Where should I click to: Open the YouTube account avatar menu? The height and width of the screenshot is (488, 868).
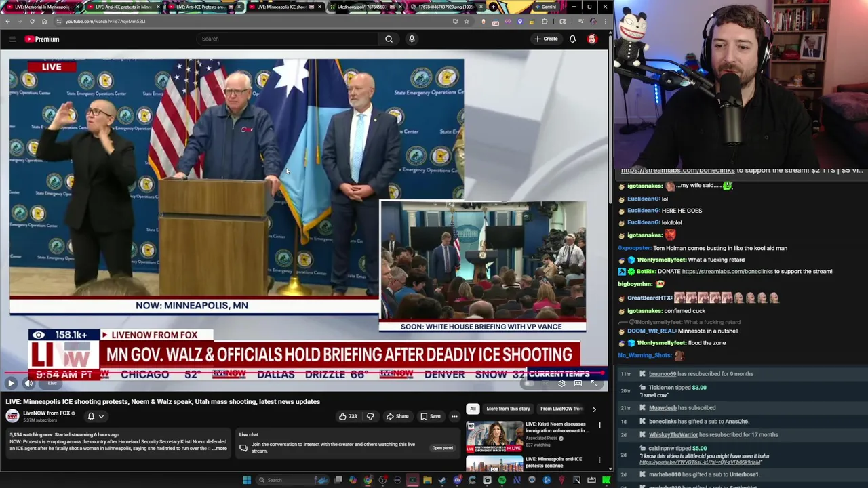click(x=592, y=39)
